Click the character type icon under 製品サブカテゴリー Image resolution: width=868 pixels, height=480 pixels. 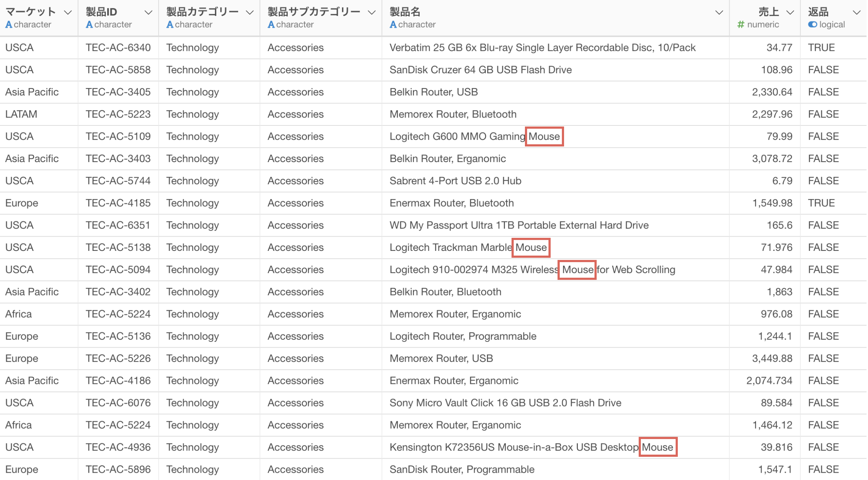(x=271, y=25)
